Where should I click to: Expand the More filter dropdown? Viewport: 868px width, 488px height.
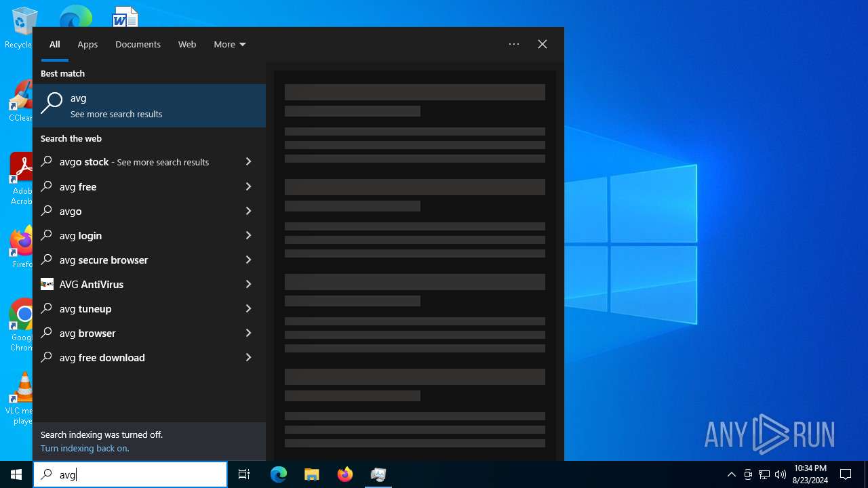click(229, 45)
